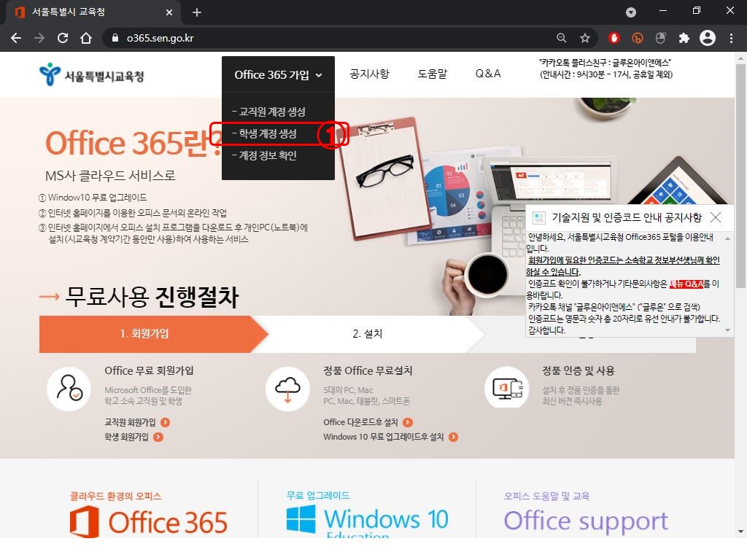Open the Q&A menu
The image size is (747, 560).
click(x=488, y=74)
